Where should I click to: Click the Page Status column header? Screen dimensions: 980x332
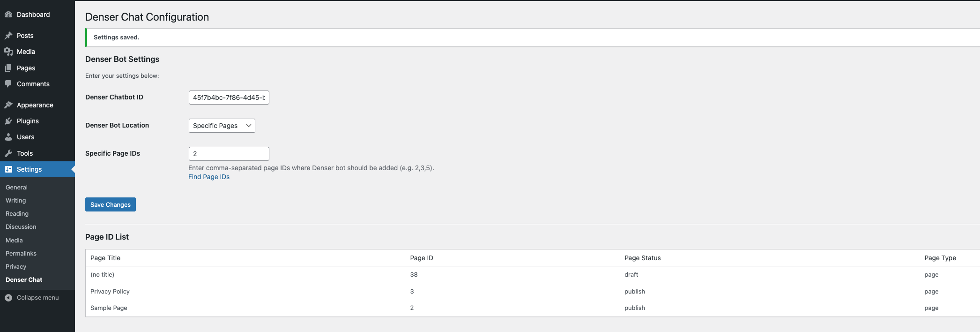(643, 258)
